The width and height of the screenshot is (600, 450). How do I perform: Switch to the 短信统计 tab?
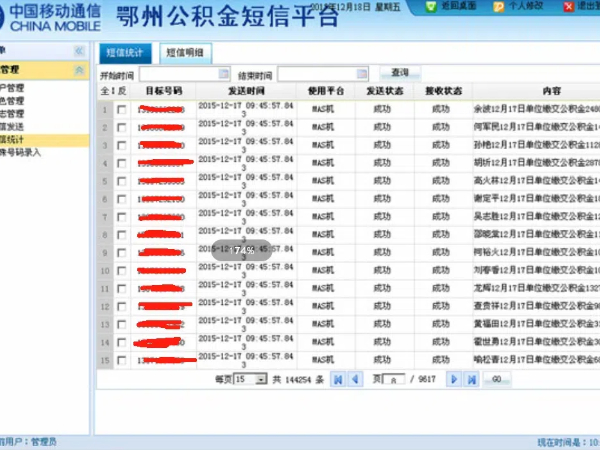[125, 53]
